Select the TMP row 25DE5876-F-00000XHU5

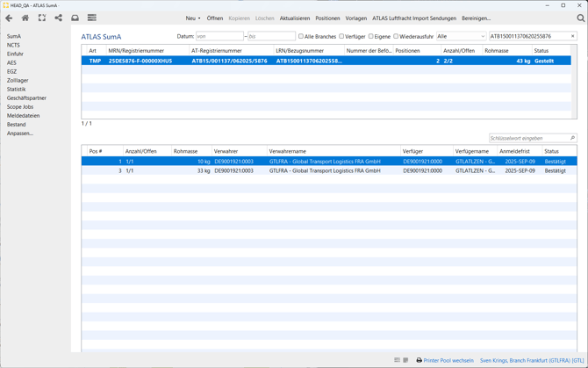pos(326,61)
